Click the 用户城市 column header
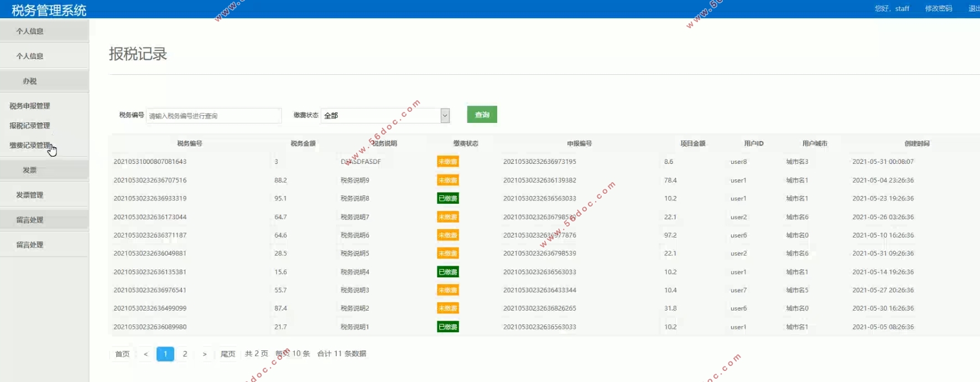 click(x=815, y=143)
